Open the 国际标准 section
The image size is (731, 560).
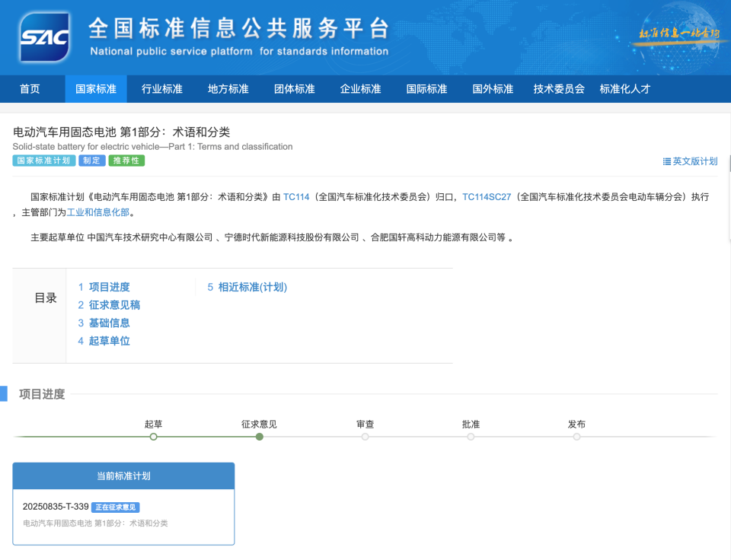click(x=426, y=89)
